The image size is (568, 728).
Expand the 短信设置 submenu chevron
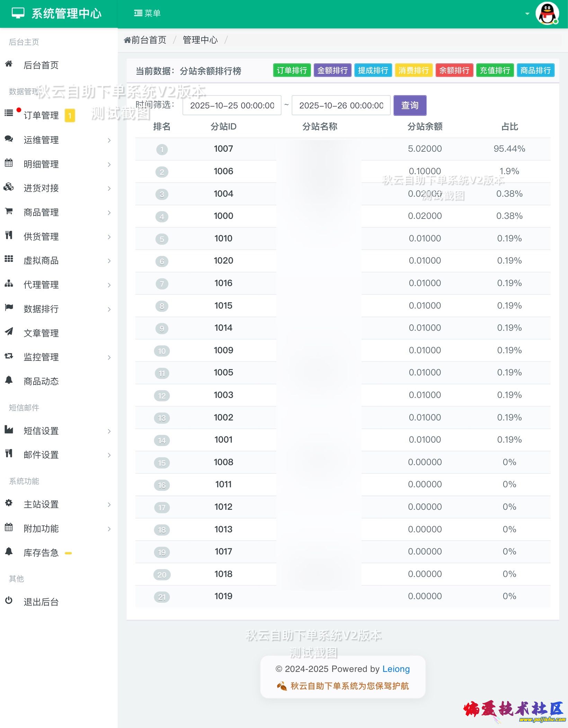[109, 431]
